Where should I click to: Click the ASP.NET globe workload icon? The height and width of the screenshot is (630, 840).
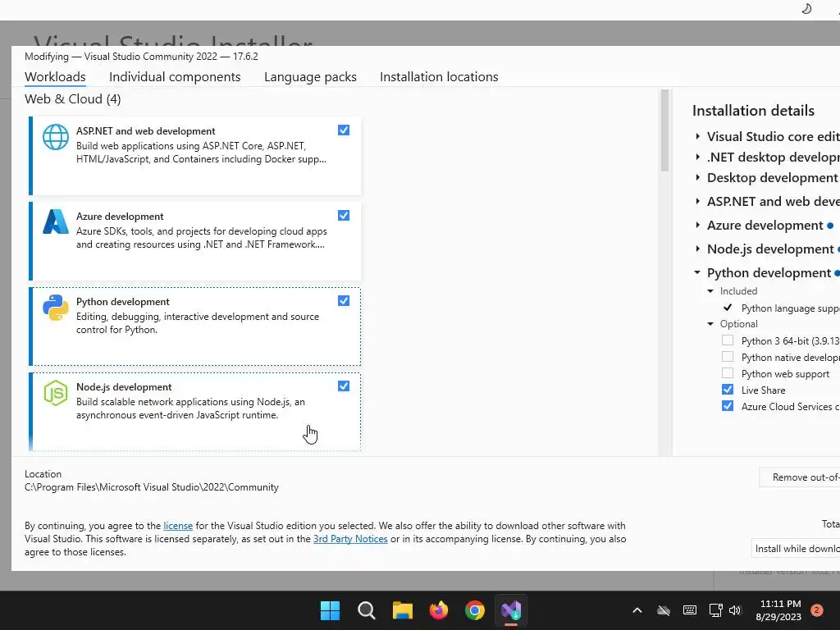(x=56, y=137)
